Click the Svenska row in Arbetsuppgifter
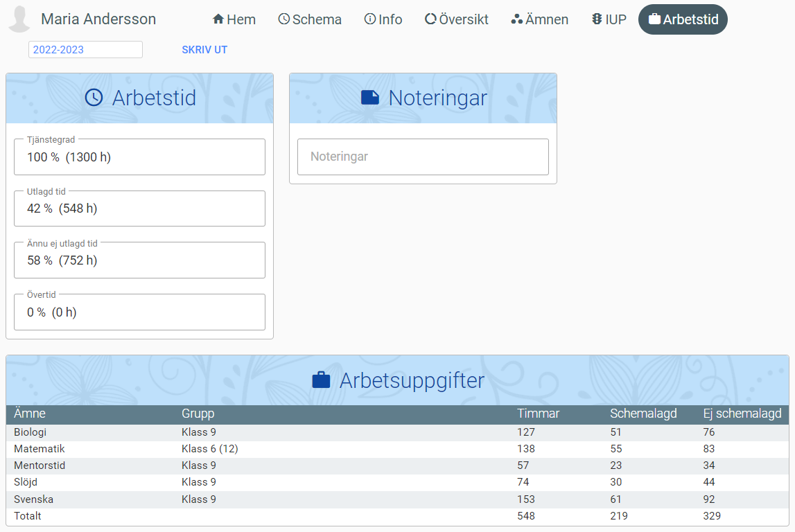 [34, 499]
